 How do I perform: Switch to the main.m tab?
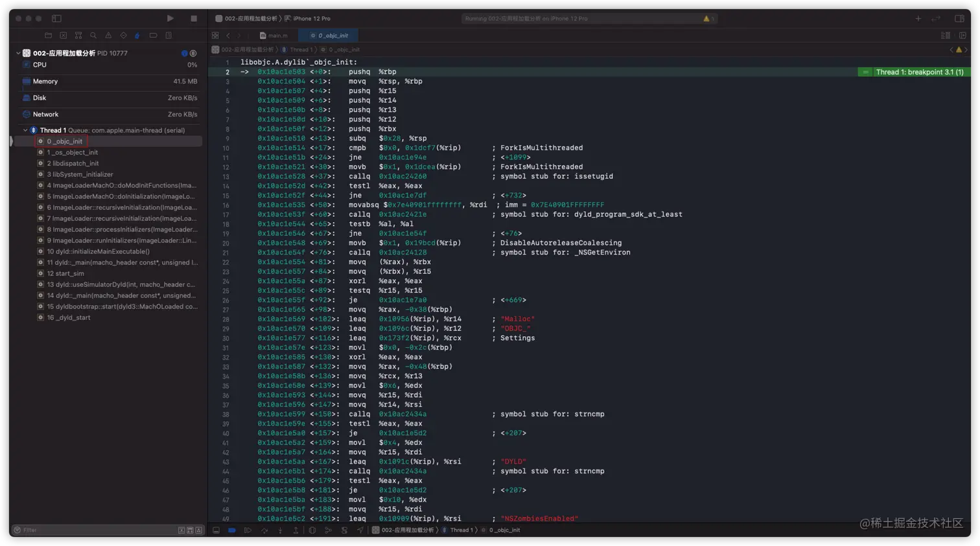click(274, 36)
